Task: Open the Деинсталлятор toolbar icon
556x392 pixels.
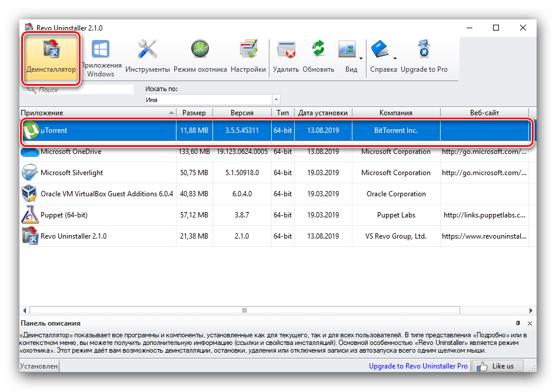Action: pyautogui.click(x=51, y=58)
